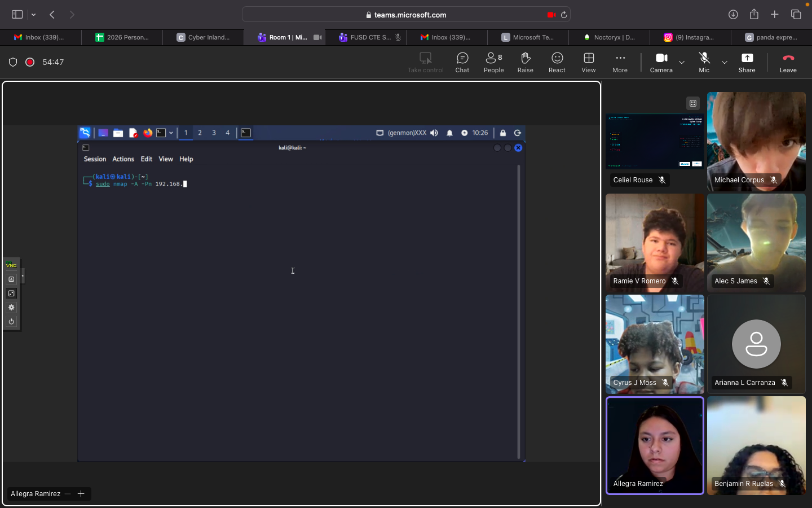Open the React emoji menu
The image size is (812, 508).
click(x=557, y=62)
